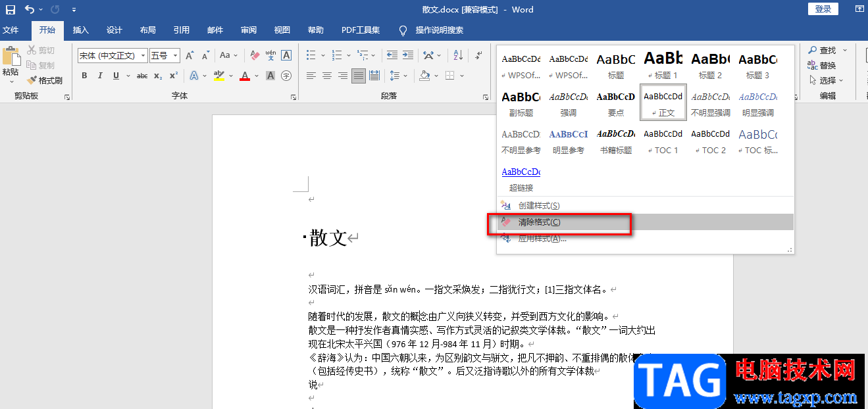The image size is (868, 409).
Task: Select the 副标题 style thumbnail
Action: (521, 103)
